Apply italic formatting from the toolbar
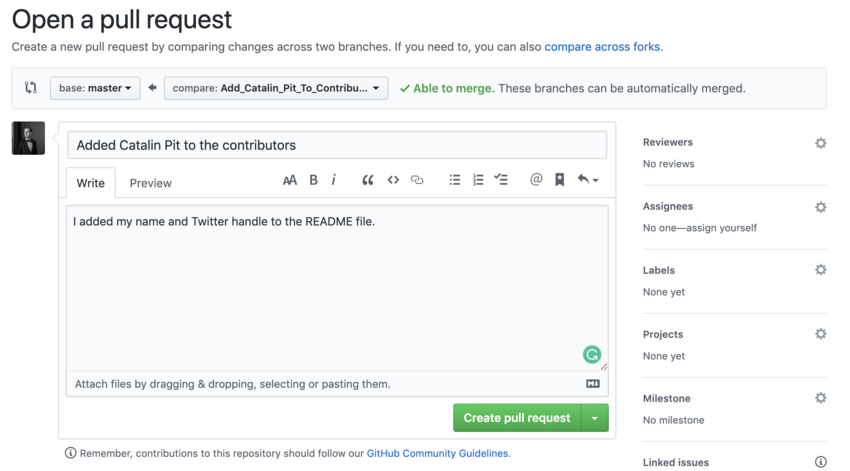This screenshot has height=471, width=850. pyautogui.click(x=333, y=180)
